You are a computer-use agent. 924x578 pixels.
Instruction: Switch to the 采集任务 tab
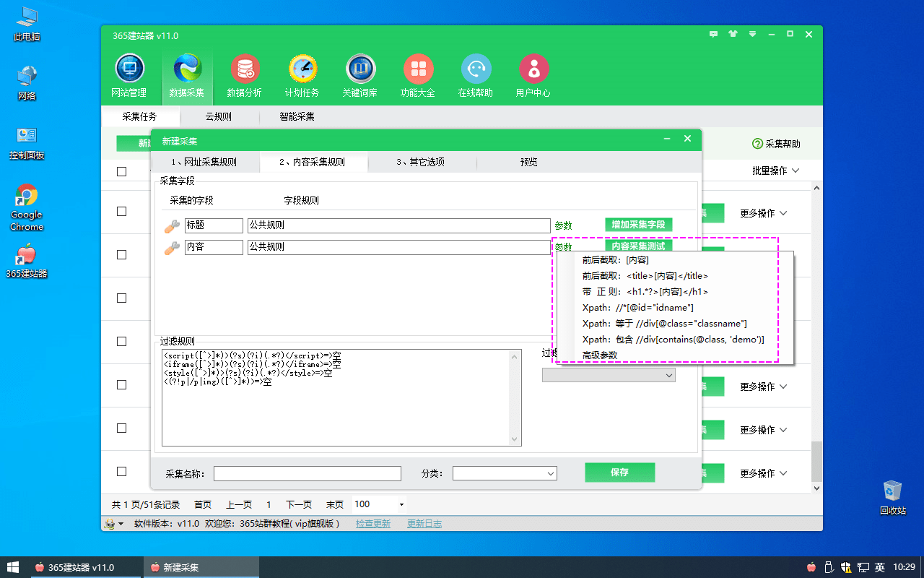(139, 116)
